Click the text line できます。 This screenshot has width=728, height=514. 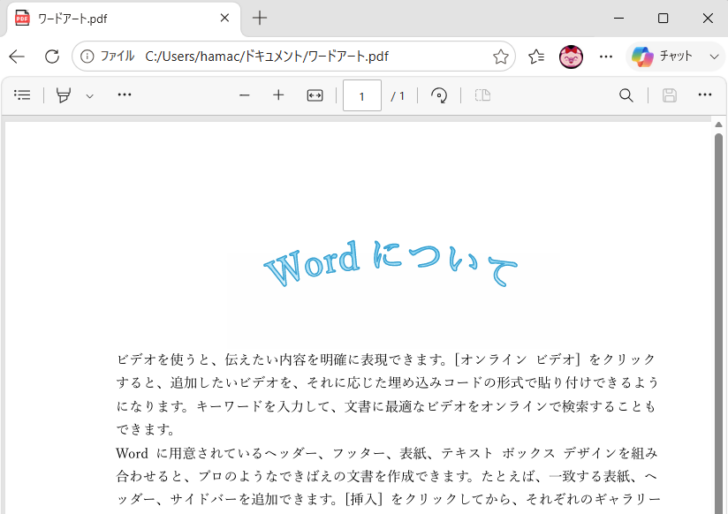tap(145, 429)
